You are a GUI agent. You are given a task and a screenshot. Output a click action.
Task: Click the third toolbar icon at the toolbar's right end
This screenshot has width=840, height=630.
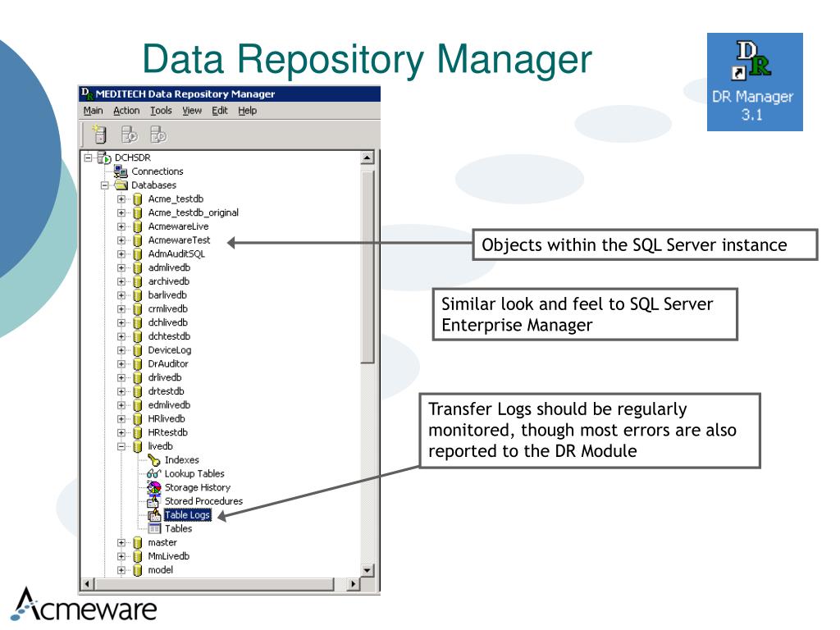click(x=158, y=134)
